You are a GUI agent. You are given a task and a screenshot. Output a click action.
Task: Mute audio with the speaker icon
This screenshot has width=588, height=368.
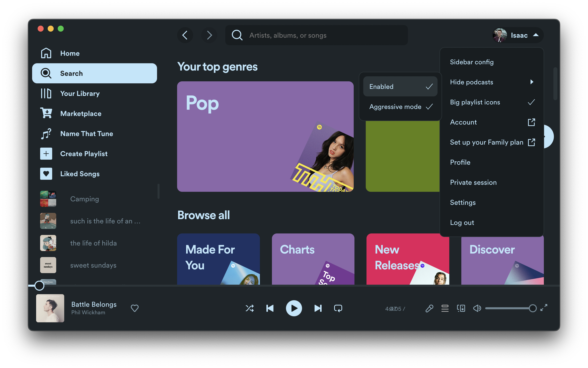[477, 308]
